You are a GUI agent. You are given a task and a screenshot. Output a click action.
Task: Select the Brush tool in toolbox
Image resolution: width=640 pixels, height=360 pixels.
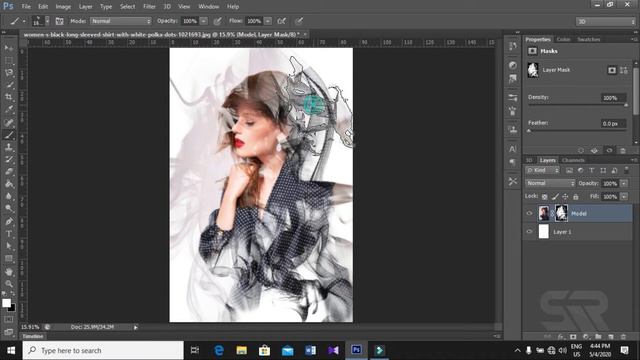point(9,135)
